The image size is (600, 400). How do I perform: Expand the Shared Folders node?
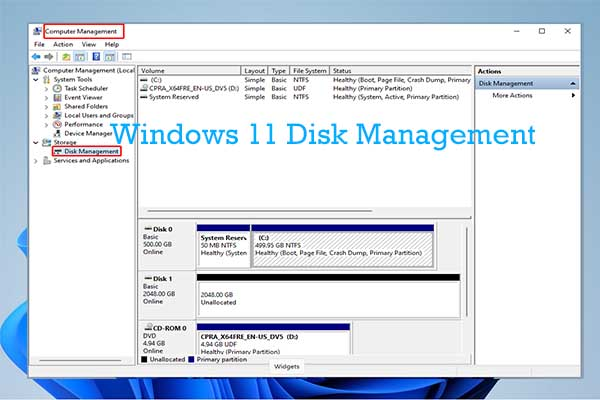46,106
